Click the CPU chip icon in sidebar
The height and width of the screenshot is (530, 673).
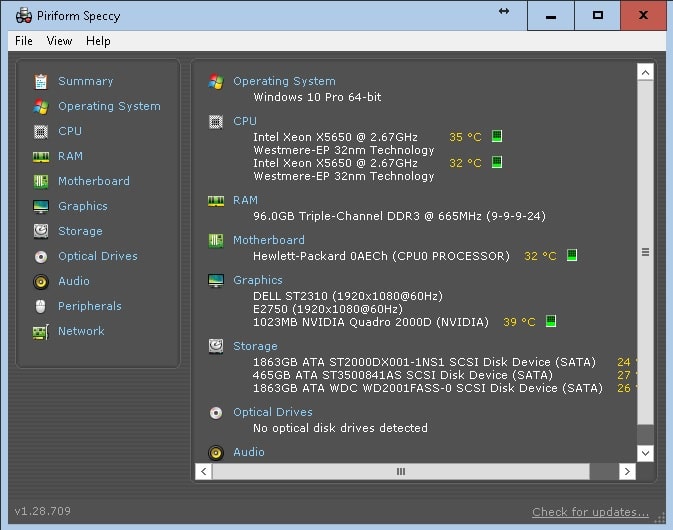[41, 131]
